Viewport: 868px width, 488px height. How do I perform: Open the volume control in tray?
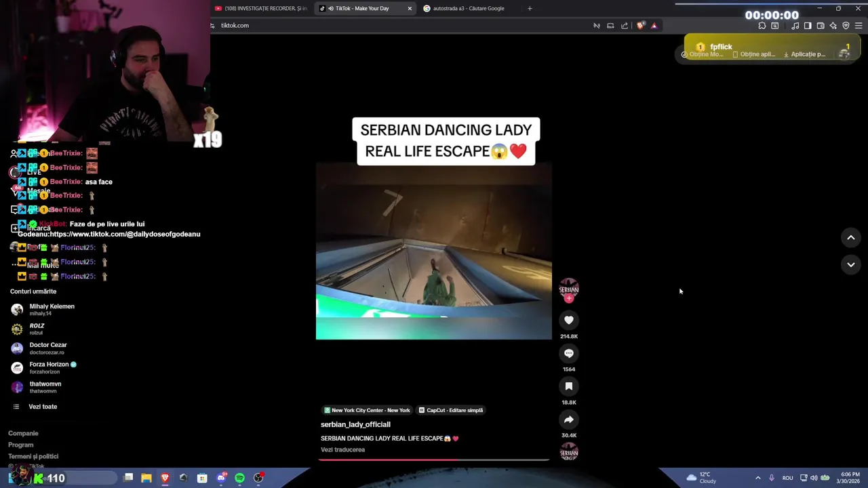point(814,478)
